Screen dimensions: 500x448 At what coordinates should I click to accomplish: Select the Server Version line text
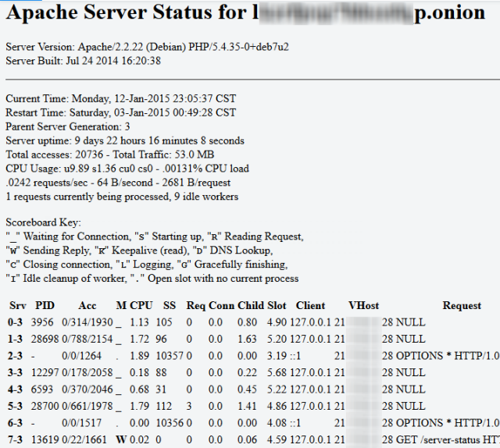tap(147, 47)
